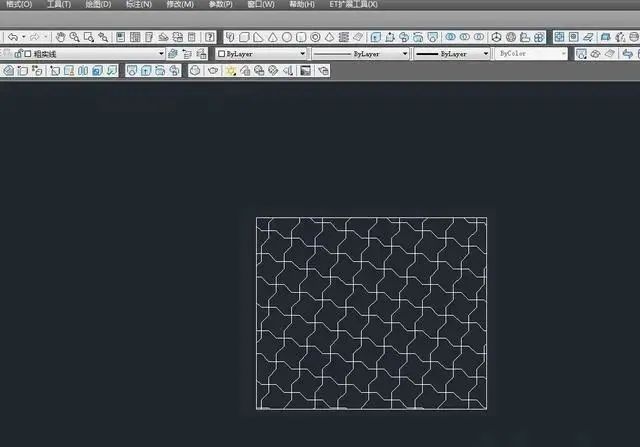
Task: Select the Planar Surface tool
Action: (358, 37)
